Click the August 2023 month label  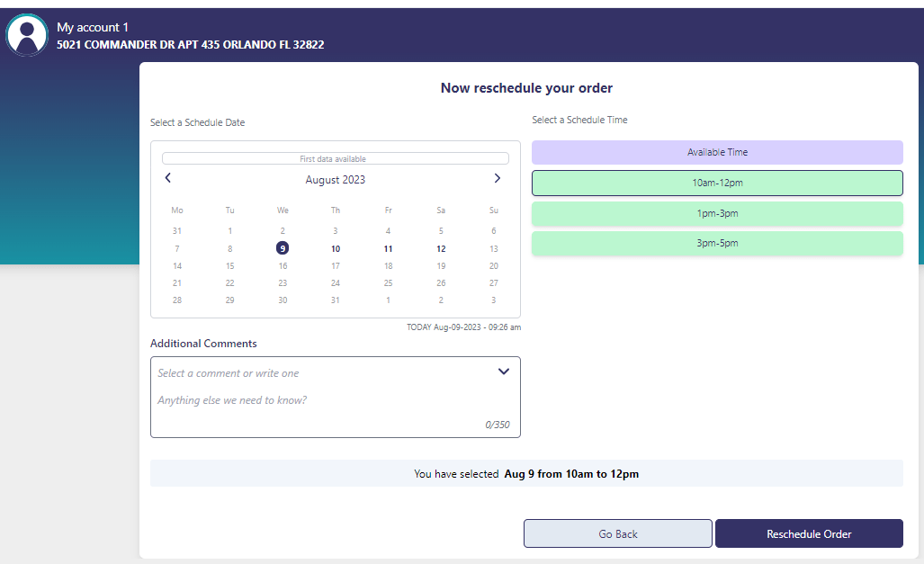click(x=335, y=179)
